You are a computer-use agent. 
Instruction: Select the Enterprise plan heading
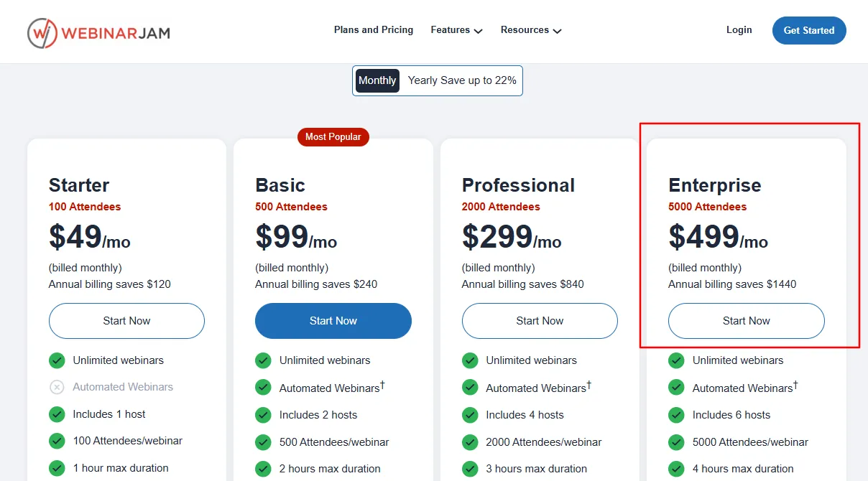tap(715, 185)
